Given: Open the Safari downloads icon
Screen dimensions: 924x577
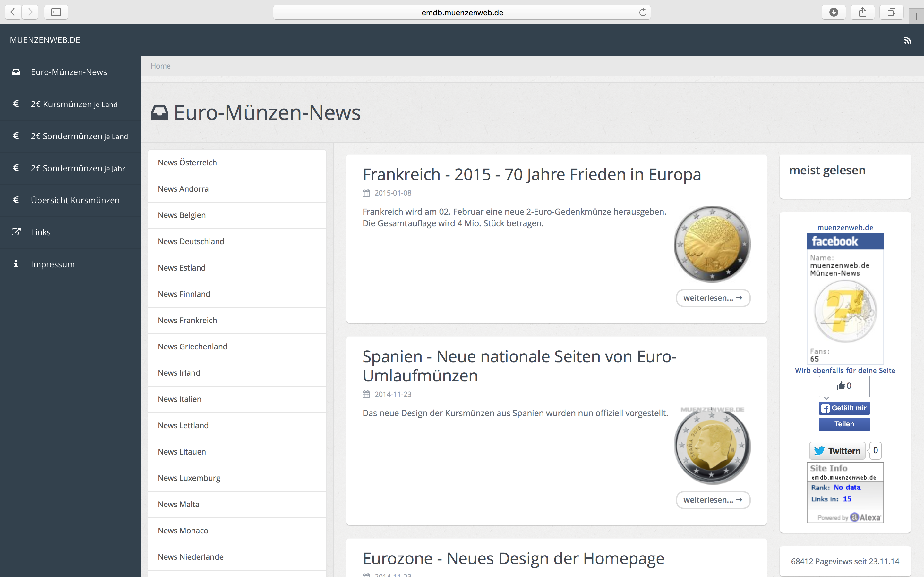Looking at the screenshot, I should pyautogui.click(x=834, y=12).
